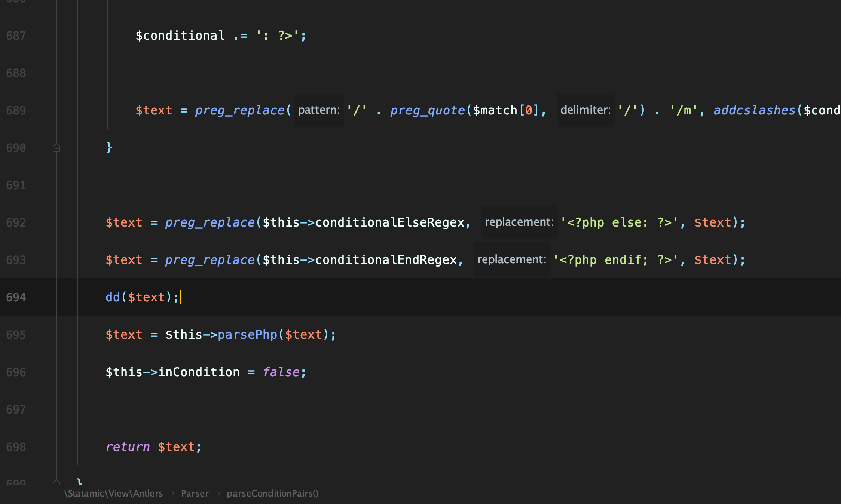Open the \Statamic\View\Antlers breadcrumb in status bar
Viewport: 841px width, 504px height.
pos(113,494)
